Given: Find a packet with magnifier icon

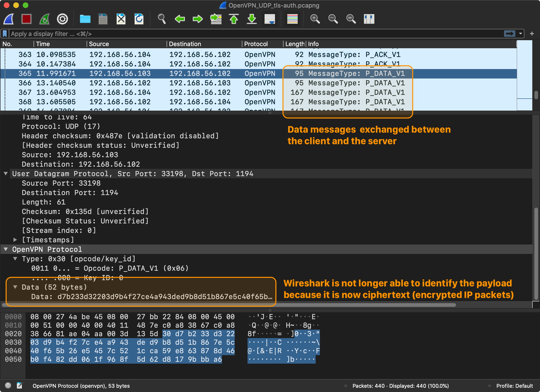Looking at the screenshot, I should [162, 19].
